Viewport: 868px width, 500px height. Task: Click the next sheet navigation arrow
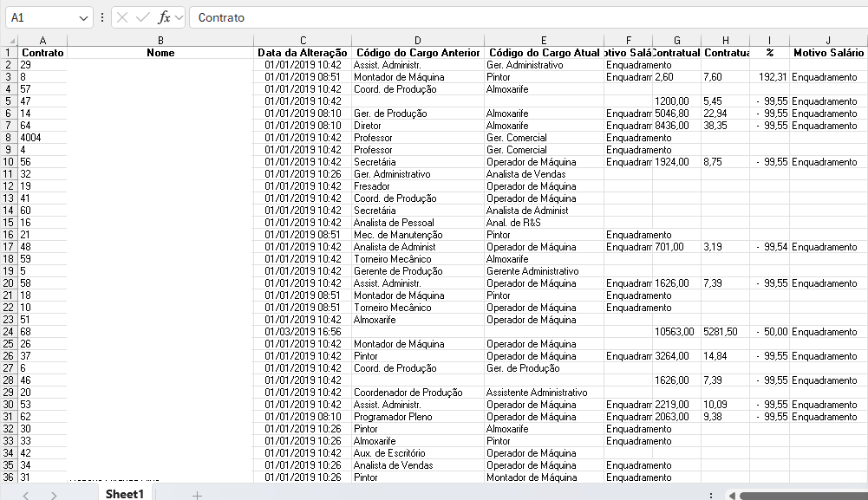(54, 495)
